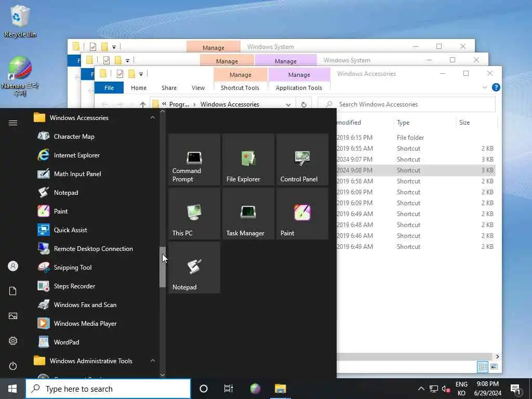The image size is (532, 399).
Task: Open the File tab in Explorer
Action: click(x=109, y=87)
